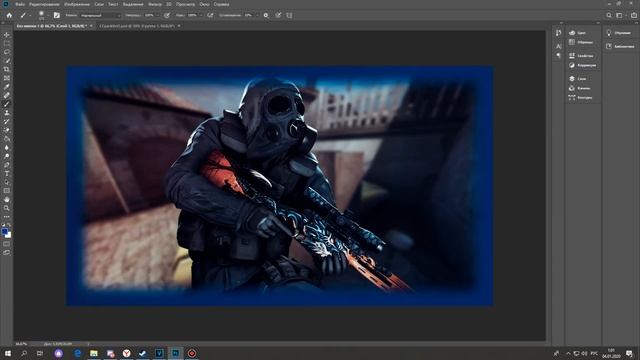Open the brush settings panel icon
The image size is (640, 360).
57,15
